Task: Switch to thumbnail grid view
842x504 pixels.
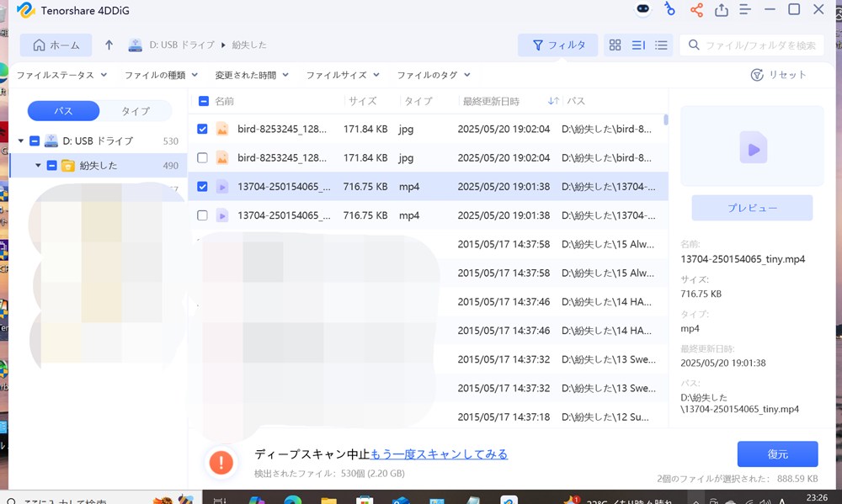Action: click(x=616, y=45)
